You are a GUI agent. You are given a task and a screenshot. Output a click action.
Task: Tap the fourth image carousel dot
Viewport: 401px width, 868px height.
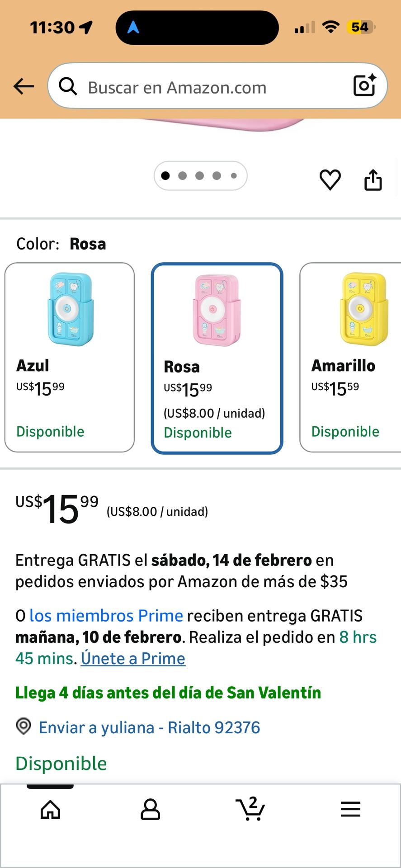[217, 176]
